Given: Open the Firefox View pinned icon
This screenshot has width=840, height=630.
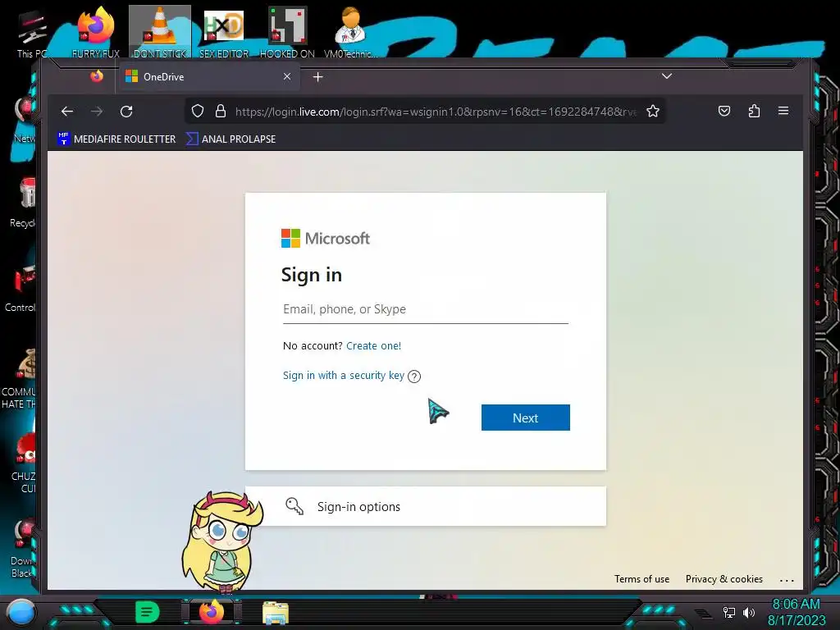Looking at the screenshot, I should pyautogui.click(x=97, y=76).
